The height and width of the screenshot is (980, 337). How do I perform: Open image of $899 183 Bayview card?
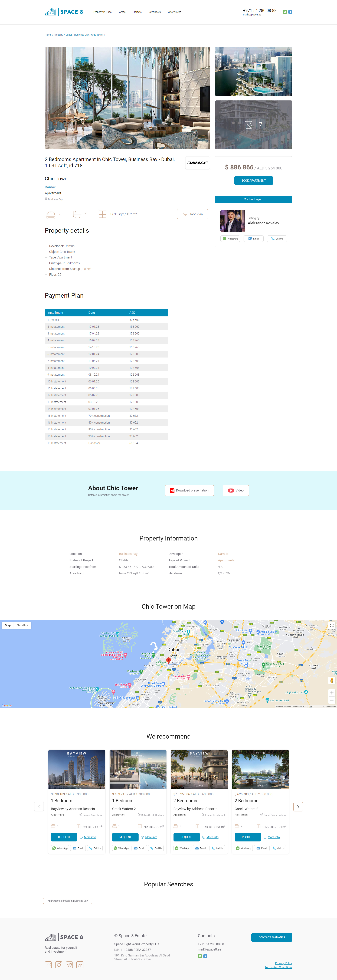click(x=77, y=769)
